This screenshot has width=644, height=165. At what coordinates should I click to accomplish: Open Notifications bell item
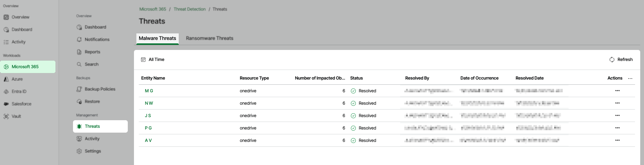(x=93, y=40)
